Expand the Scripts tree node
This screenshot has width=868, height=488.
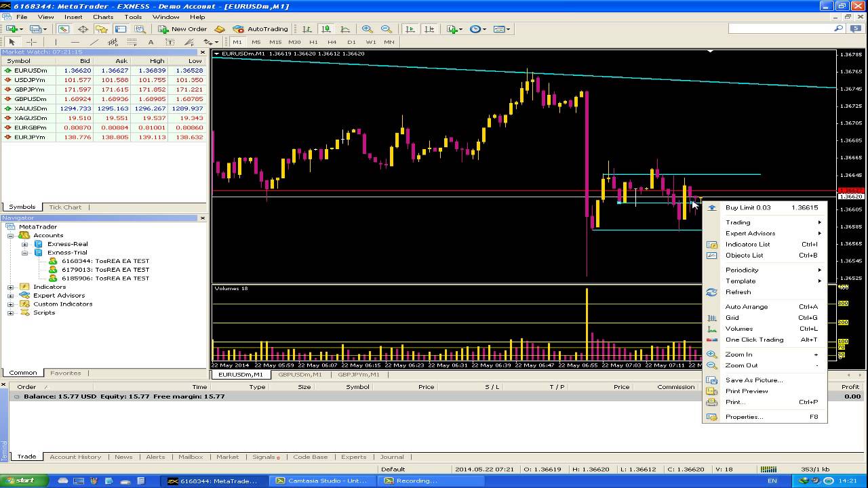[x=10, y=312]
